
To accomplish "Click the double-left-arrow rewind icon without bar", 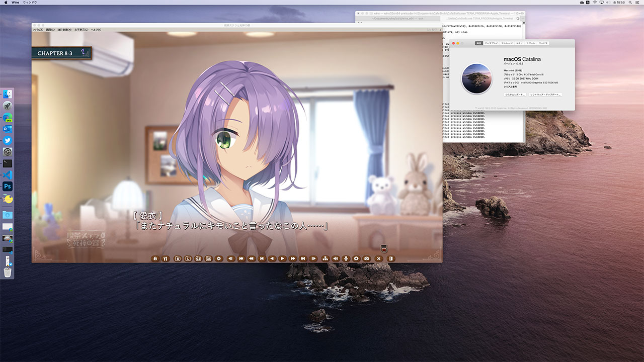I will [252, 258].
